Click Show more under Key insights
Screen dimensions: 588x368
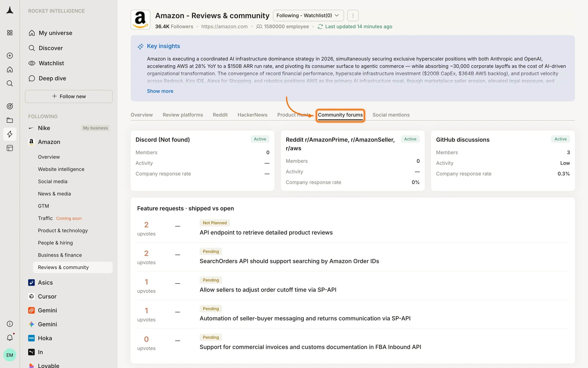[160, 91]
